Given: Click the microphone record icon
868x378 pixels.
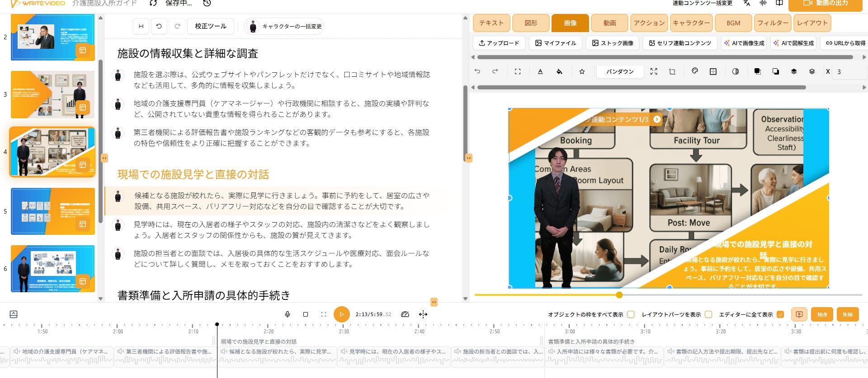Looking at the screenshot, I should click(288, 314).
